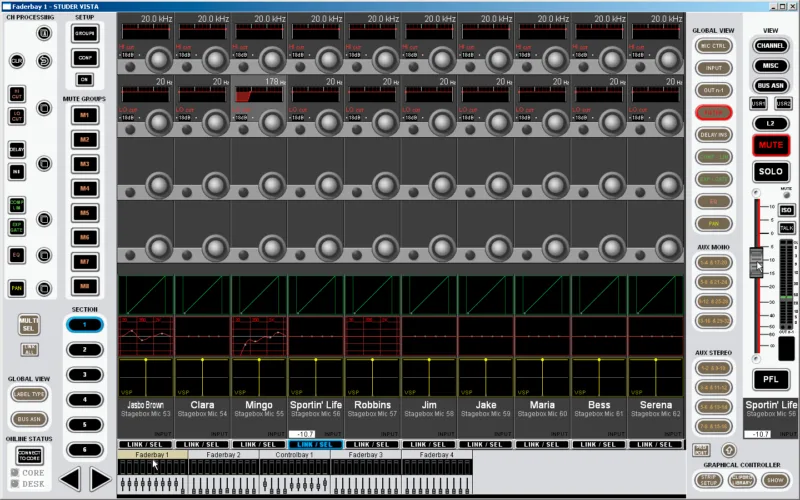
Task: Click the EXP GATE processing button
Action: [x=16, y=227]
